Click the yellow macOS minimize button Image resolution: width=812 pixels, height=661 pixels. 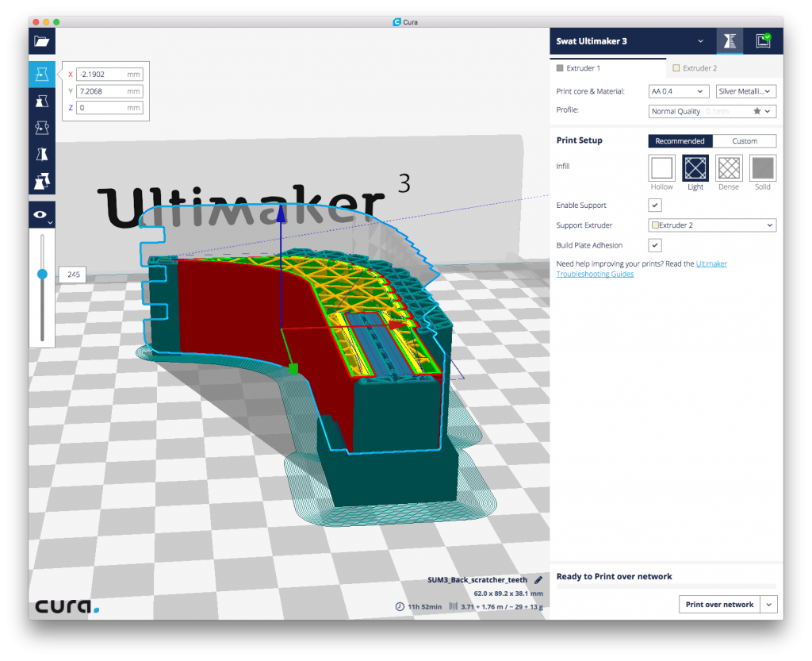tap(46, 21)
